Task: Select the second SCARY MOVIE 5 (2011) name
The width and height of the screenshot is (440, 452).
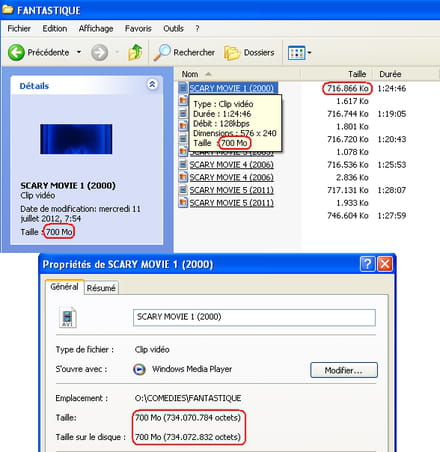Action: tap(232, 202)
